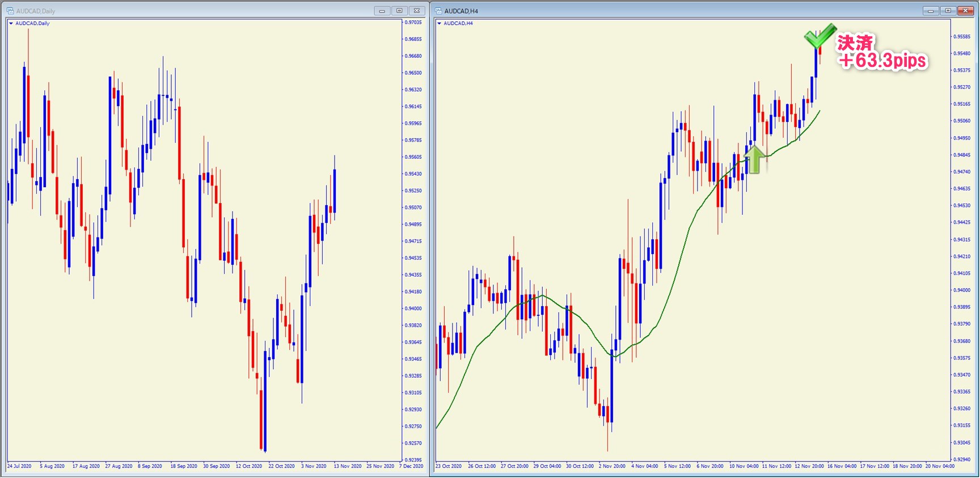Image resolution: width=980 pixels, height=478 pixels.
Task: Click the 0.95060 price on the H4 scale
Action: pyautogui.click(x=962, y=121)
